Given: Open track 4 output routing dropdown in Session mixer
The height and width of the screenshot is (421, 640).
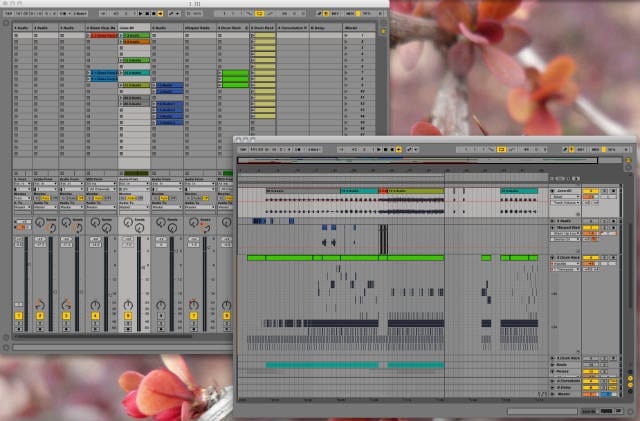Looking at the screenshot, I should tap(101, 207).
